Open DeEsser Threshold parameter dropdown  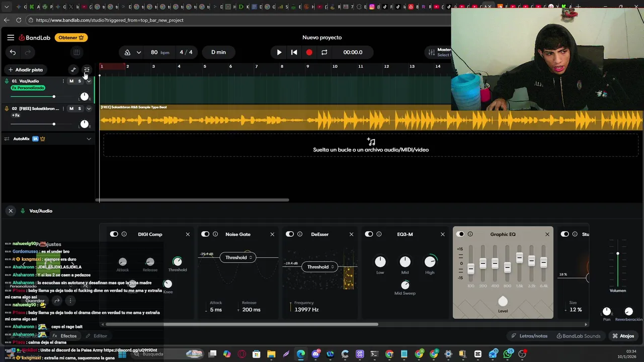coord(320,267)
